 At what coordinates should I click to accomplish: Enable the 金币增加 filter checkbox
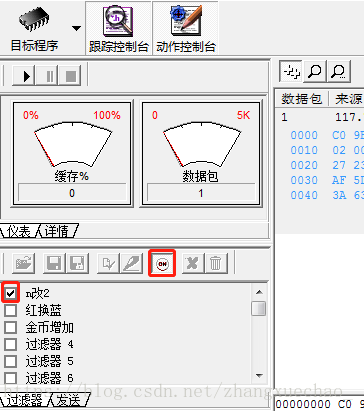pos(11,327)
